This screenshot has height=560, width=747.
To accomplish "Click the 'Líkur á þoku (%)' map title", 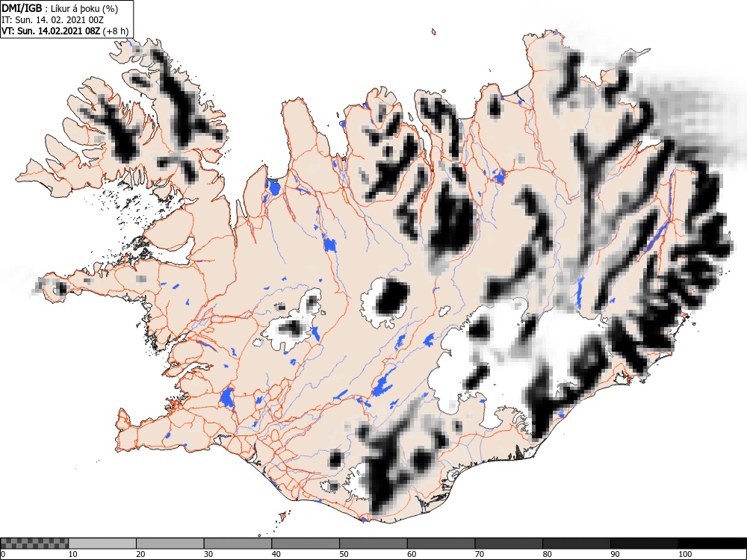I will pyautogui.click(x=85, y=8).
